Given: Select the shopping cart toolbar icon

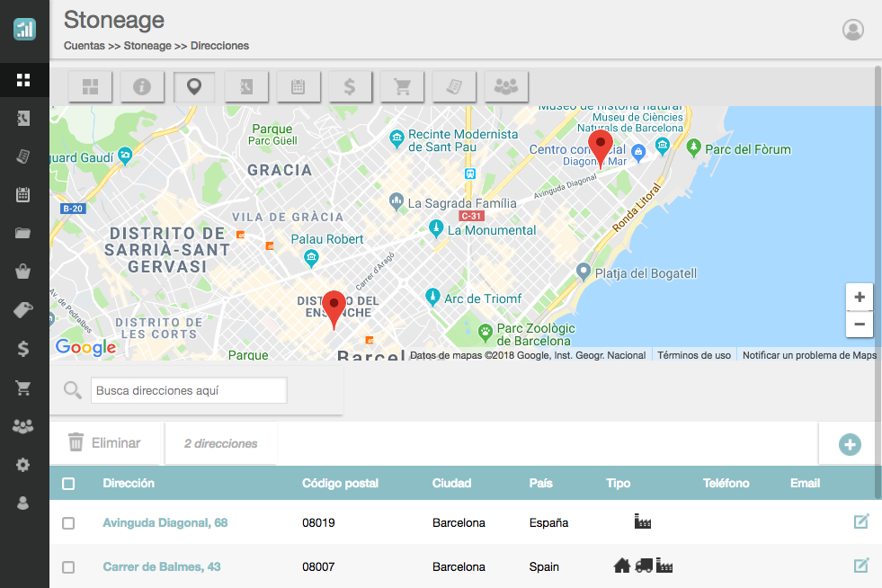Looking at the screenshot, I should 402,86.
